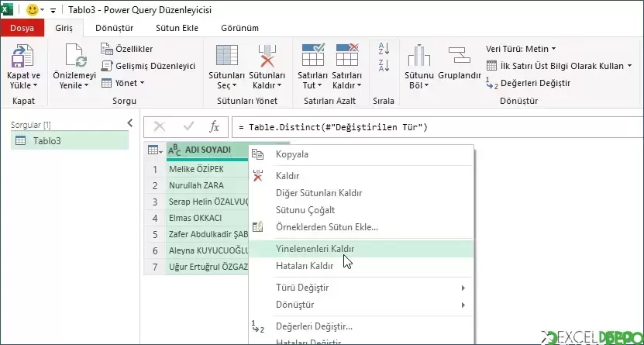This screenshot has width=644, height=345.
Task: Open the Veri Türü: Metin dropdown
Action: (521, 49)
